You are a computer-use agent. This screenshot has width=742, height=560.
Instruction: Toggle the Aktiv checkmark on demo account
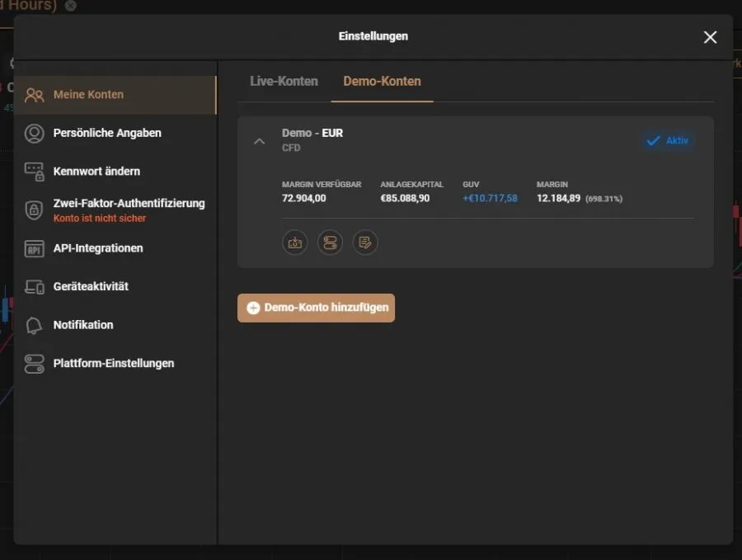pos(668,141)
